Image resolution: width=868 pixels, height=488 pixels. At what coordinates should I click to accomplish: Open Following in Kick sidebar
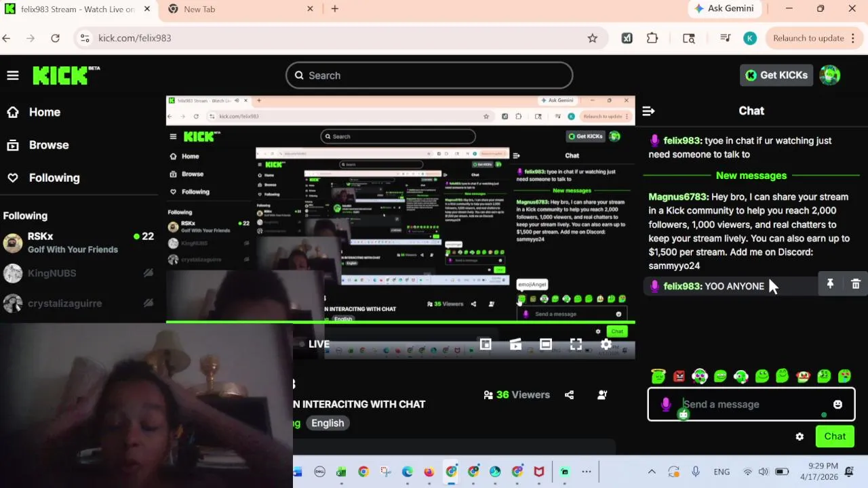tap(54, 178)
